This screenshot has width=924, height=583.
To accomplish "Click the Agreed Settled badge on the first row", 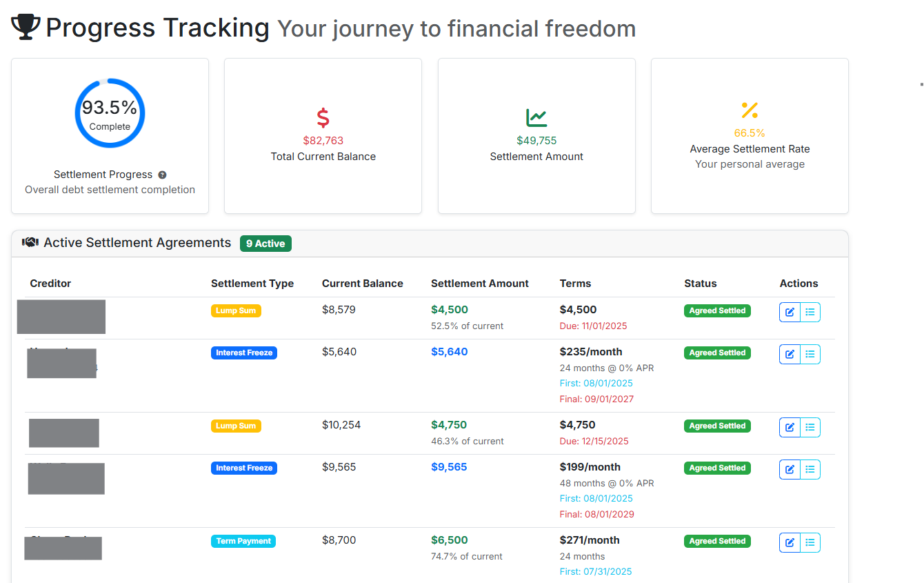I will click(x=717, y=310).
